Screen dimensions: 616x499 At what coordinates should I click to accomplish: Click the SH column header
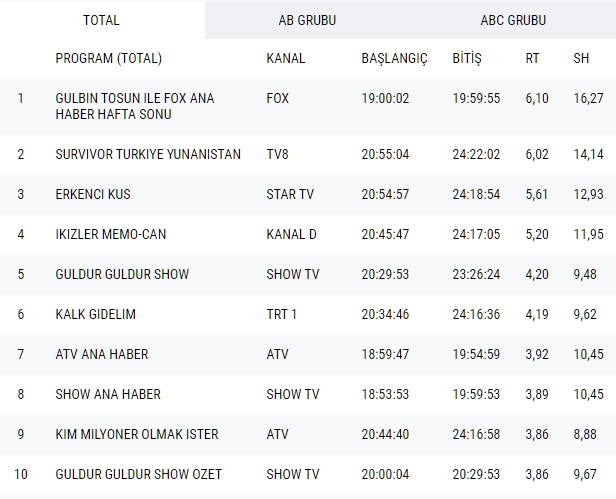click(x=581, y=59)
